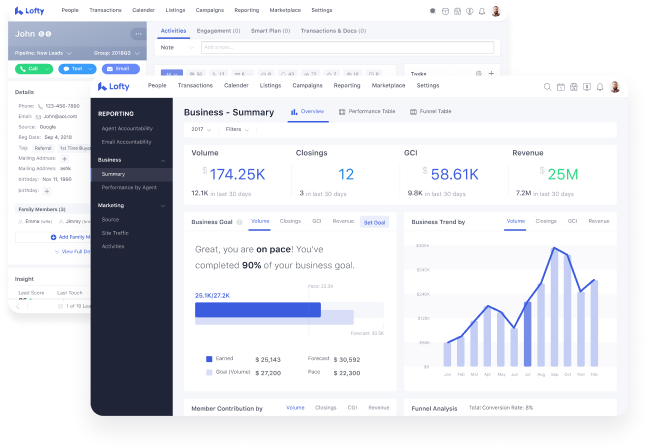Select Revenue tab in Business Trend
The width and height of the screenshot is (654, 448).
pyautogui.click(x=598, y=221)
